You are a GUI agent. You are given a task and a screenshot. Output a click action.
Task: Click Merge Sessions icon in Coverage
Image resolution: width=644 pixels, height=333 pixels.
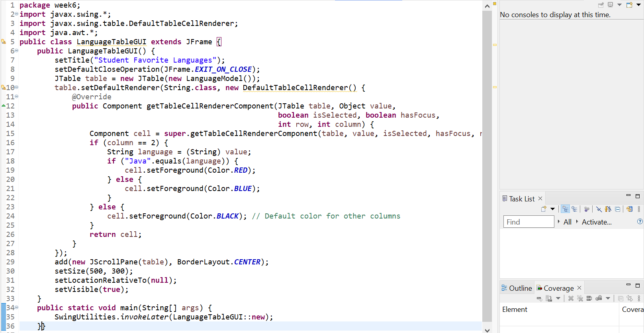pos(589,298)
